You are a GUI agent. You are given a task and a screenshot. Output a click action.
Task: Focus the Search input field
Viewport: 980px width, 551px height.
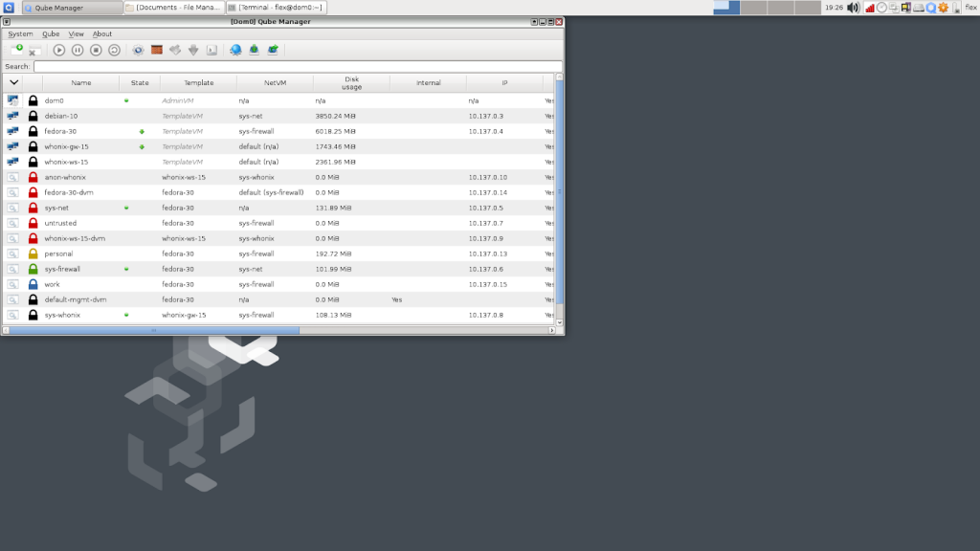(x=298, y=66)
